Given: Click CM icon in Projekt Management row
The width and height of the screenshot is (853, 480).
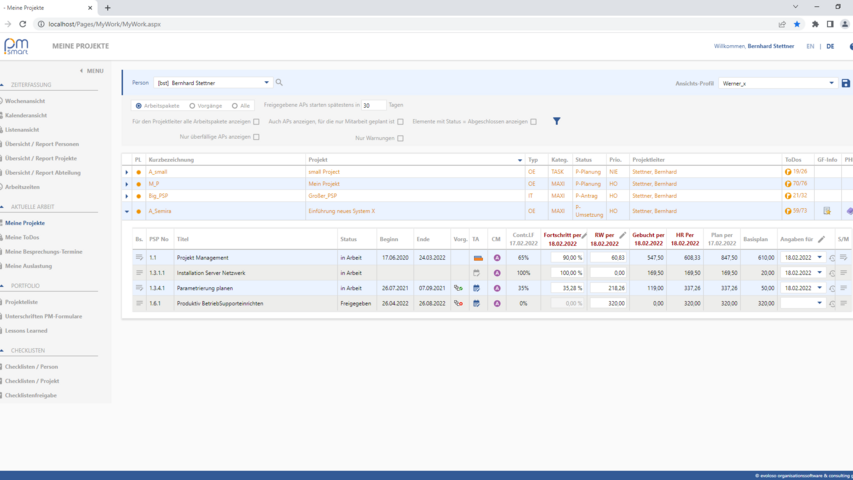Looking at the screenshot, I should click(x=497, y=258).
